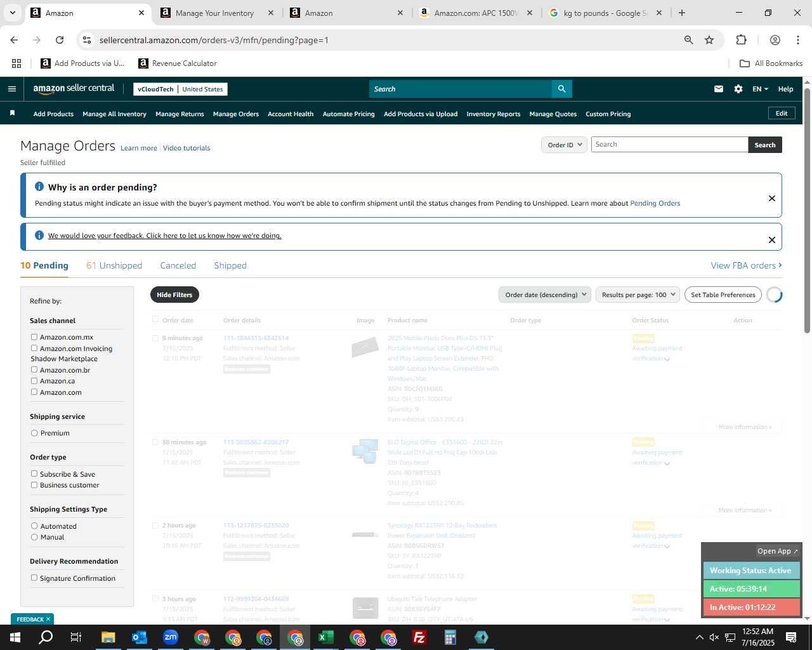Close the 'Why is an order pending' banner

coord(772,198)
